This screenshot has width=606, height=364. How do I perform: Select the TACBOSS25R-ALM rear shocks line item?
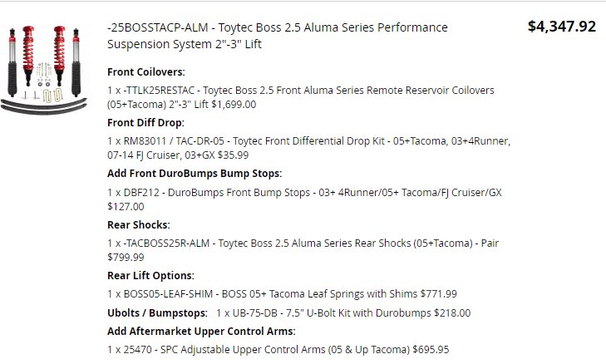click(303, 250)
